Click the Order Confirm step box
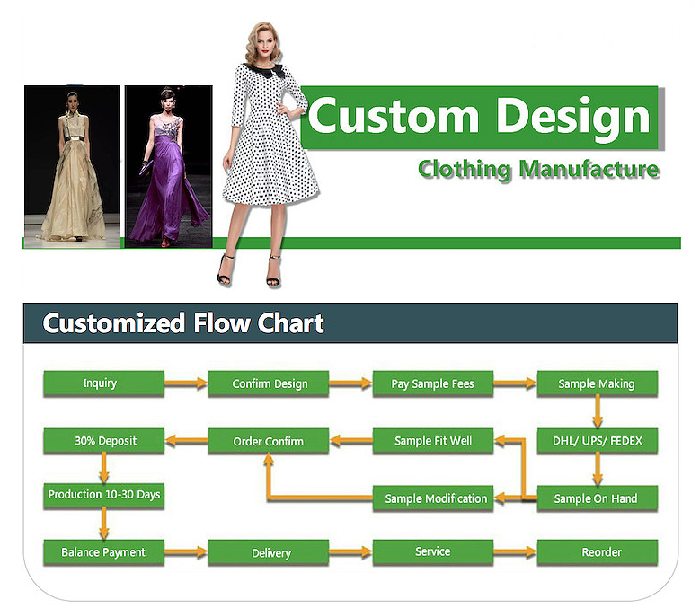The image size is (700, 608). (269, 441)
